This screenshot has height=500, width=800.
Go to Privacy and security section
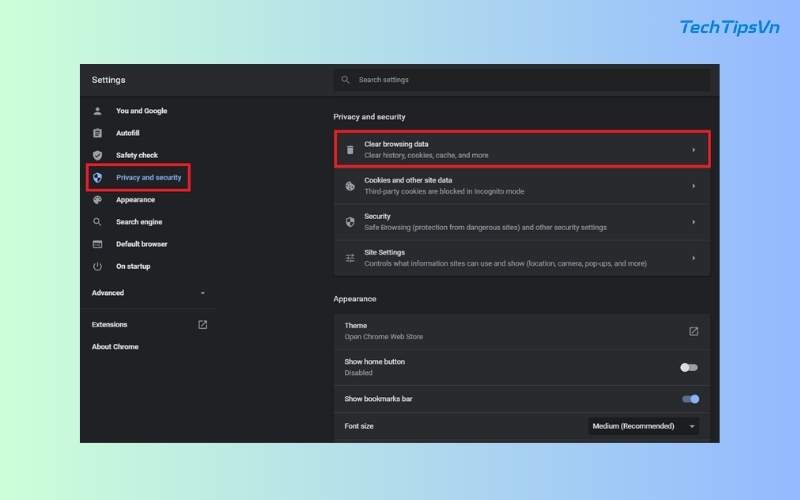tap(148, 178)
